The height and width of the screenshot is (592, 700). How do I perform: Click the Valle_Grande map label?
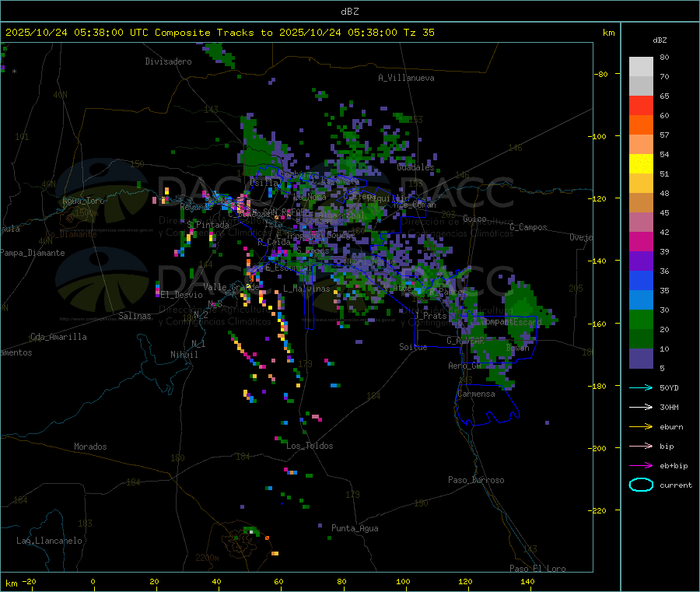pyautogui.click(x=231, y=286)
